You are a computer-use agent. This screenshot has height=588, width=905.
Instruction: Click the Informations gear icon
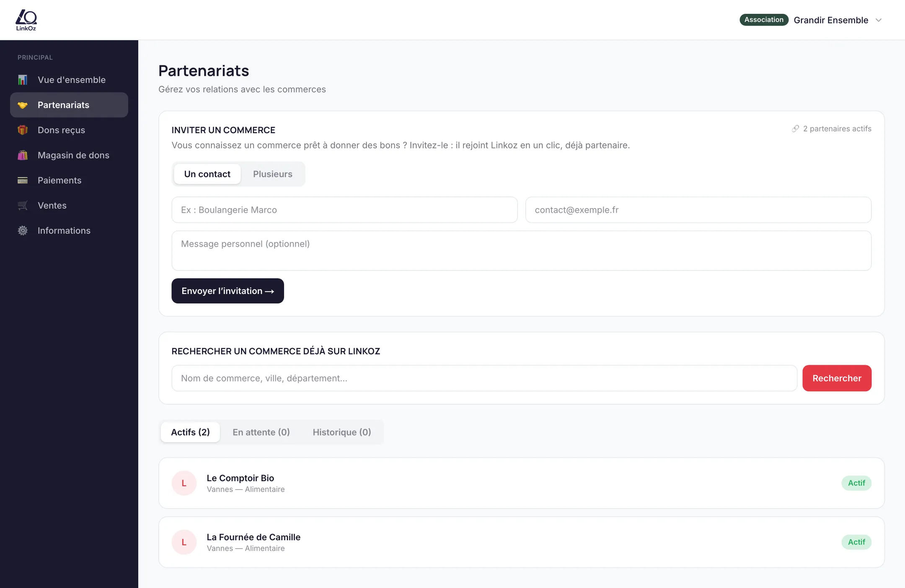[23, 230]
